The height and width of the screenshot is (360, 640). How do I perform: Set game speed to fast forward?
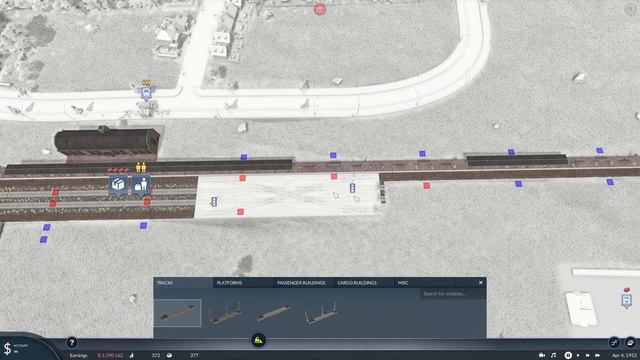(x=588, y=355)
